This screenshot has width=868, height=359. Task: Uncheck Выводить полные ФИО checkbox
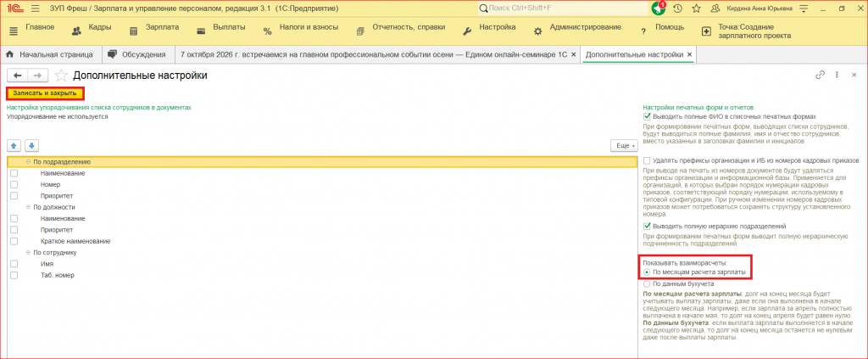(647, 117)
